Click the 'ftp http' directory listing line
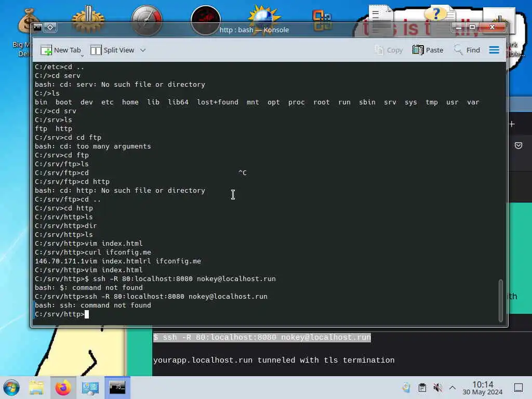This screenshot has height=399, width=532. [54, 129]
